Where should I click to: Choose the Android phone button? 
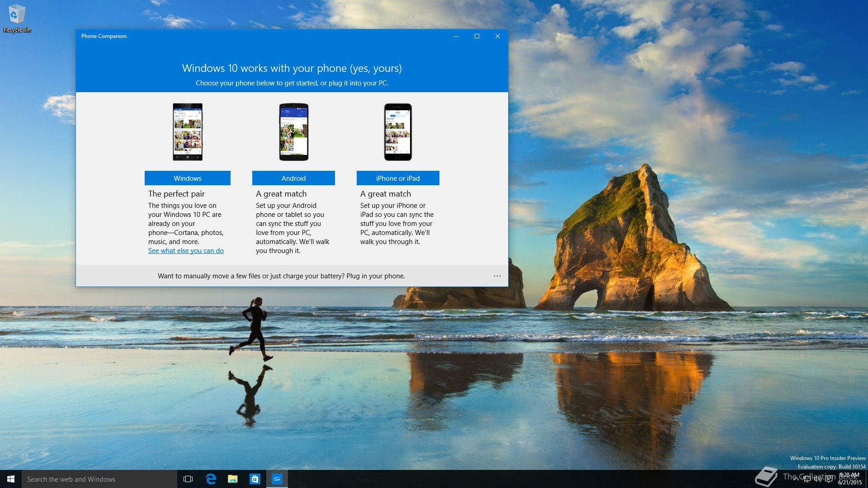tap(293, 178)
